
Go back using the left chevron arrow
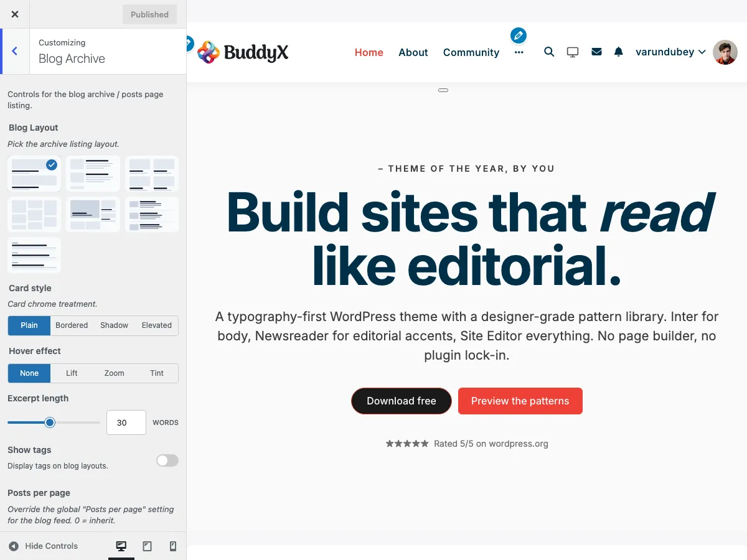point(15,51)
